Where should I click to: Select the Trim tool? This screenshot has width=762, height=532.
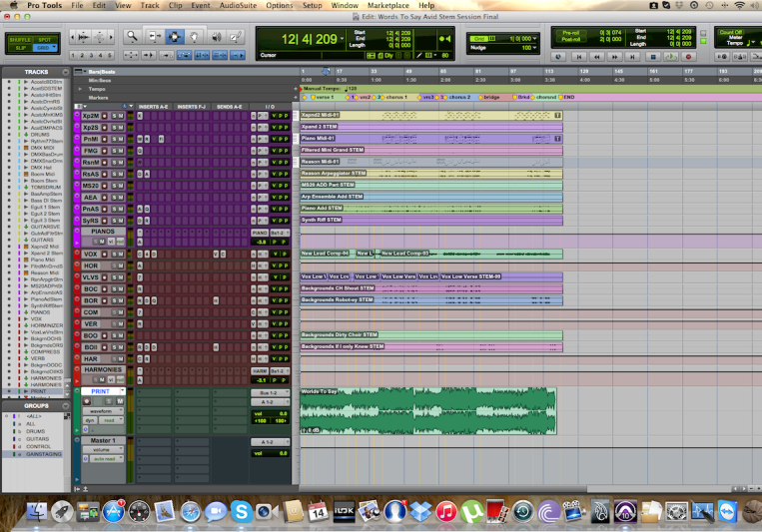pos(155,37)
